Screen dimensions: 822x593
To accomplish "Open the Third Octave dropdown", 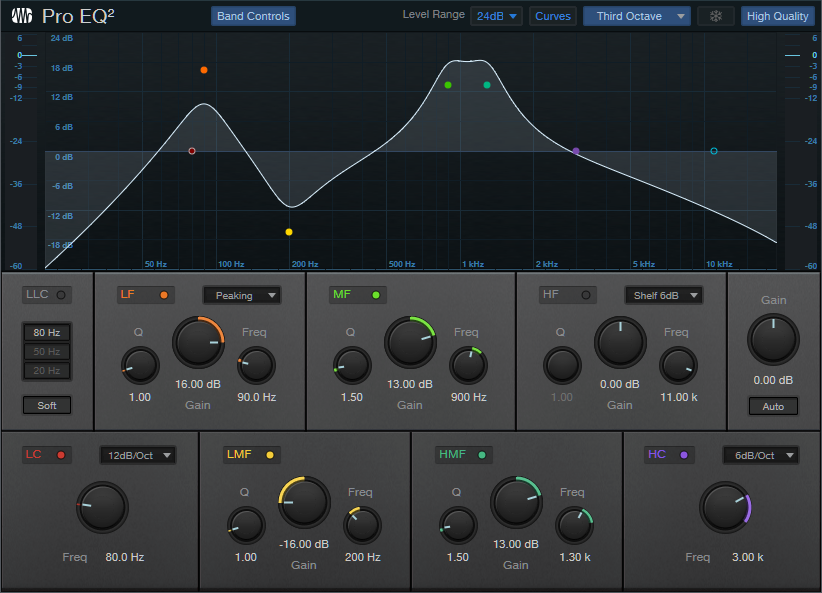I will pyautogui.click(x=637, y=16).
